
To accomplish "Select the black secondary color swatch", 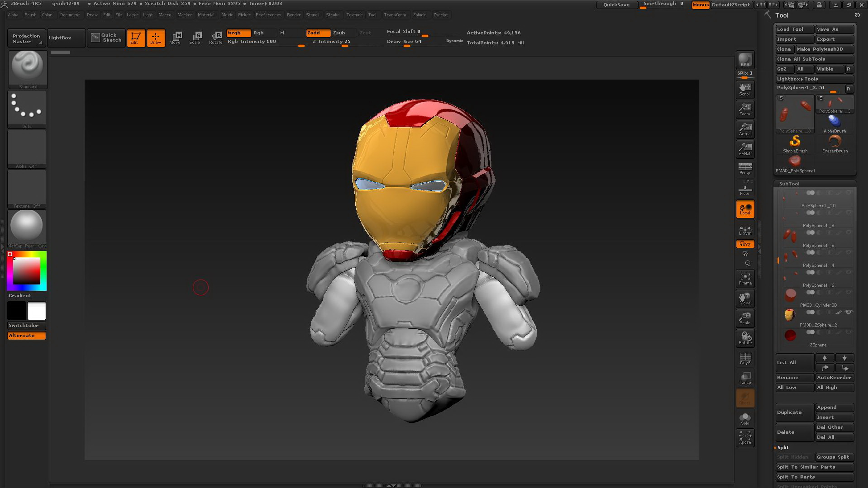I will click(17, 311).
